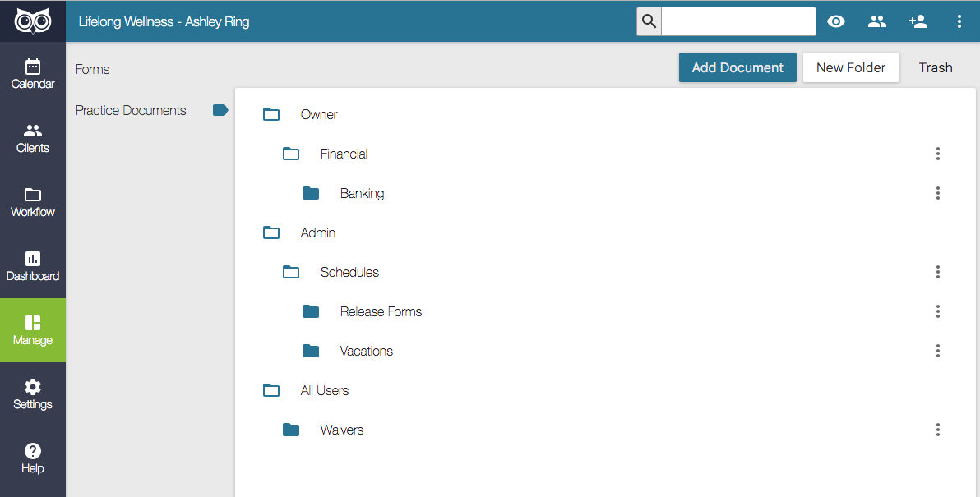Click inside the search field
980x497 pixels.
pyautogui.click(x=737, y=21)
